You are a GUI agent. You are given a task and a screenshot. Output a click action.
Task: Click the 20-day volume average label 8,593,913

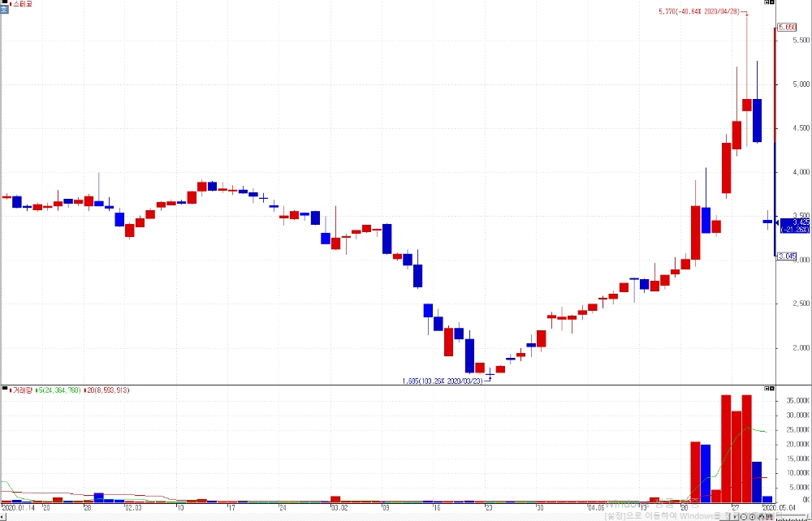pyautogui.click(x=106, y=390)
